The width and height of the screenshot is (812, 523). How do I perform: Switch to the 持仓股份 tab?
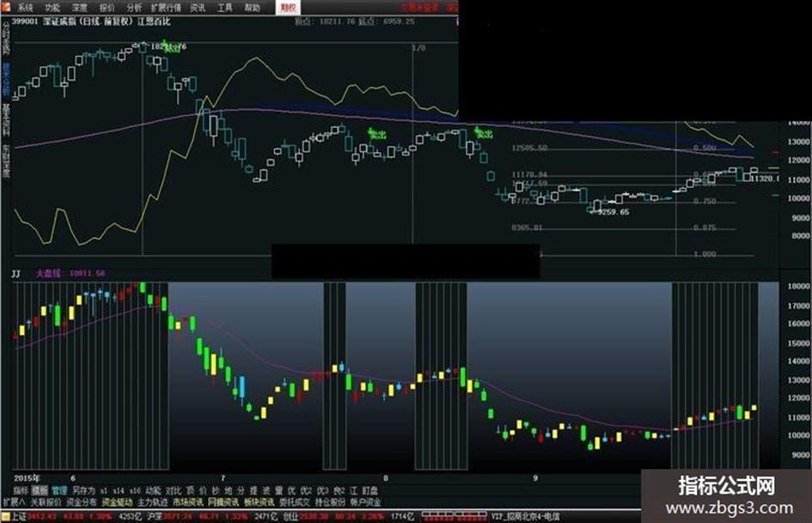(330, 502)
